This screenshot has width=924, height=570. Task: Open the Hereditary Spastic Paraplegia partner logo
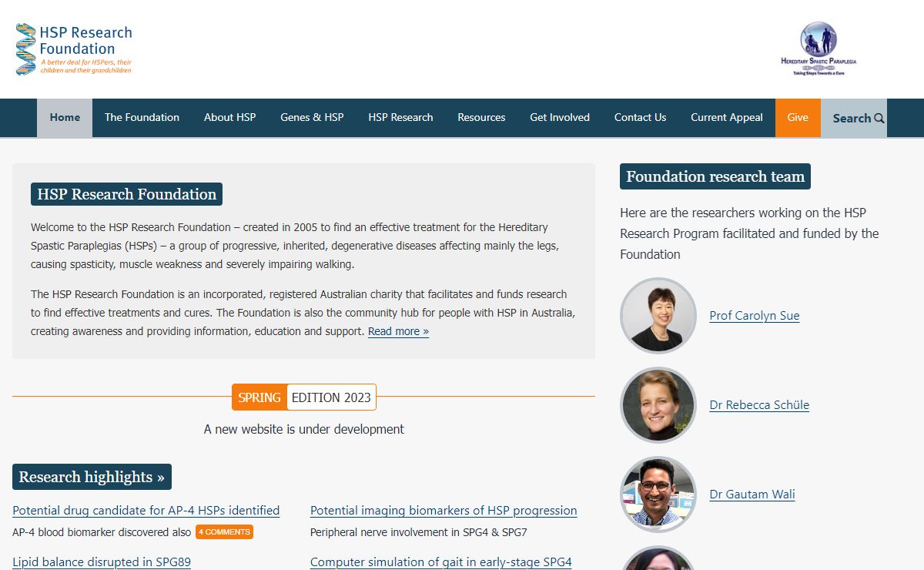point(819,49)
